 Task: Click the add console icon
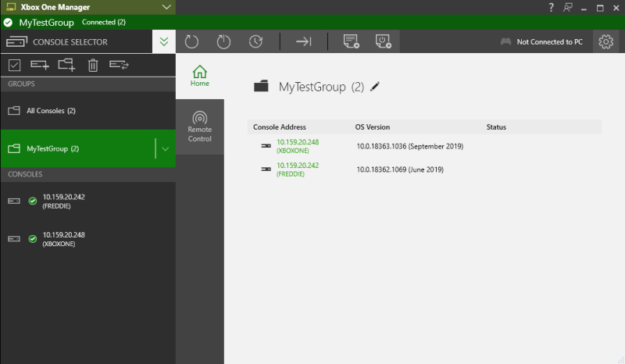click(40, 65)
